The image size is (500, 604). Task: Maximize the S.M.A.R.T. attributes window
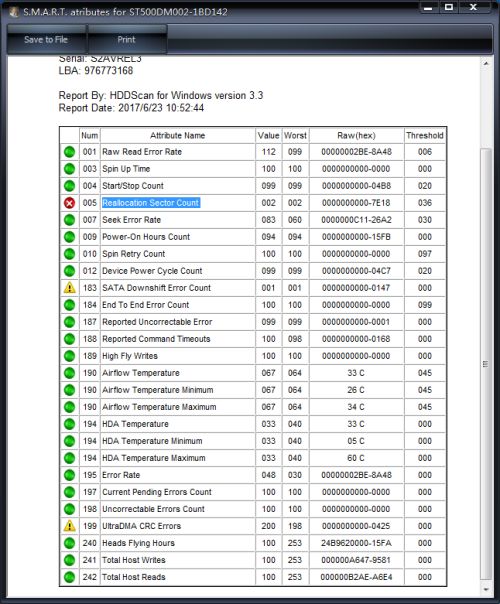[448, 8]
